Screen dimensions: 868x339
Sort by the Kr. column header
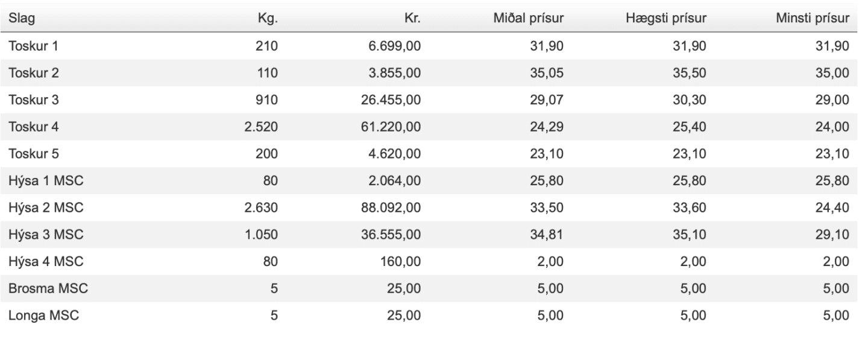[x=414, y=19]
